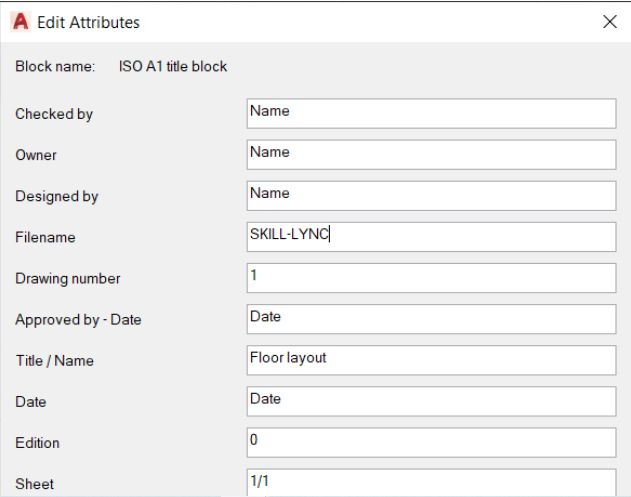Click the Drawing number label
The width and height of the screenshot is (631, 497).
pyautogui.click(x=68, y=278)
